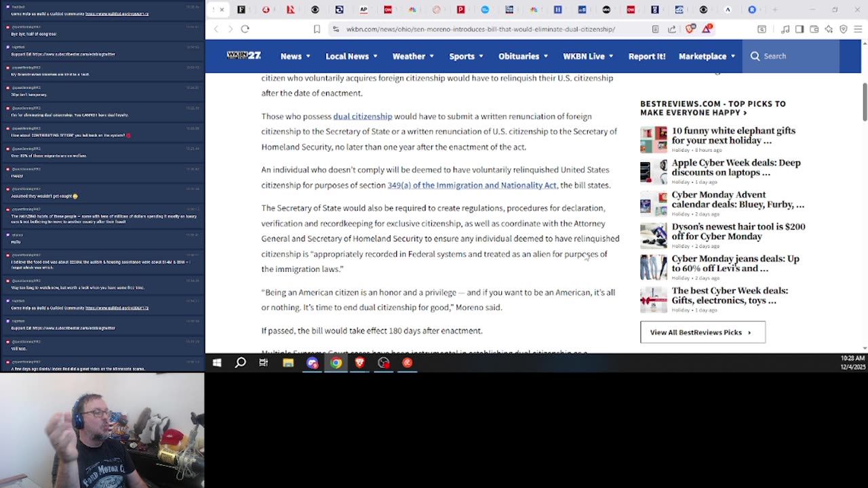This screenshot has width=868, height=488.
Task: Click the Brave VPN shield icon
Action: click(844, 29)
